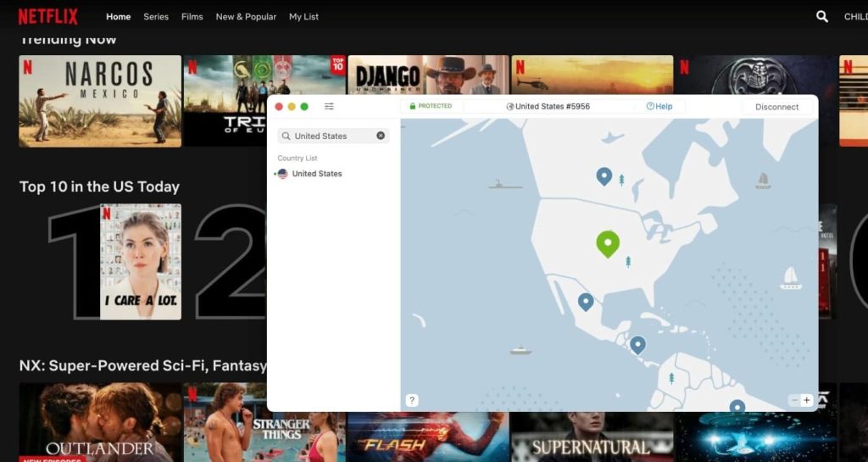Close the VPN window with red button

point(279,106)
